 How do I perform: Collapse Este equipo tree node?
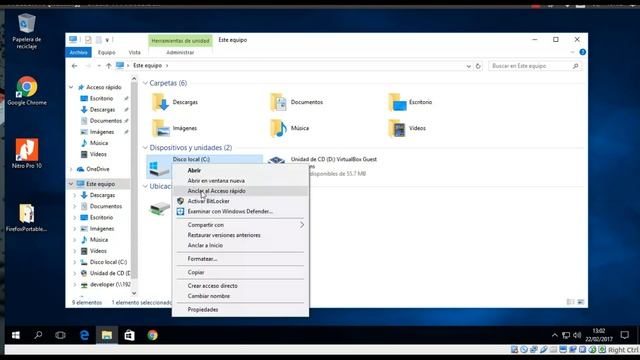(x=71, y=184)
